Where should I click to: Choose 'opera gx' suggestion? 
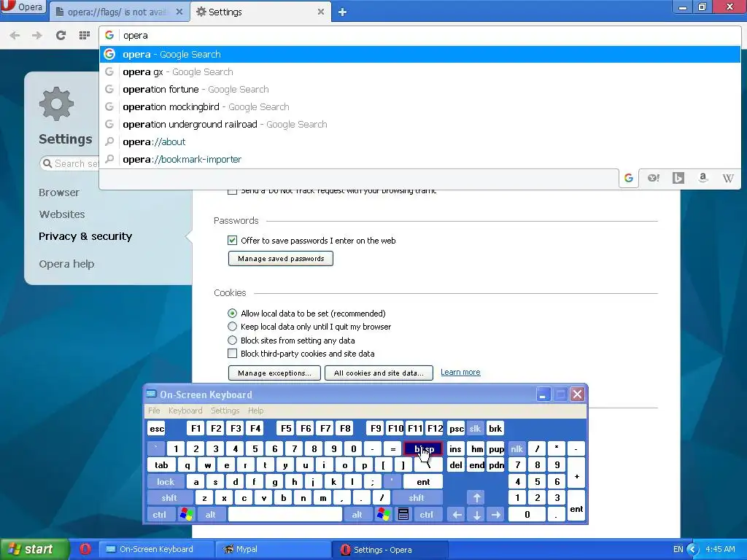(419, 72)
